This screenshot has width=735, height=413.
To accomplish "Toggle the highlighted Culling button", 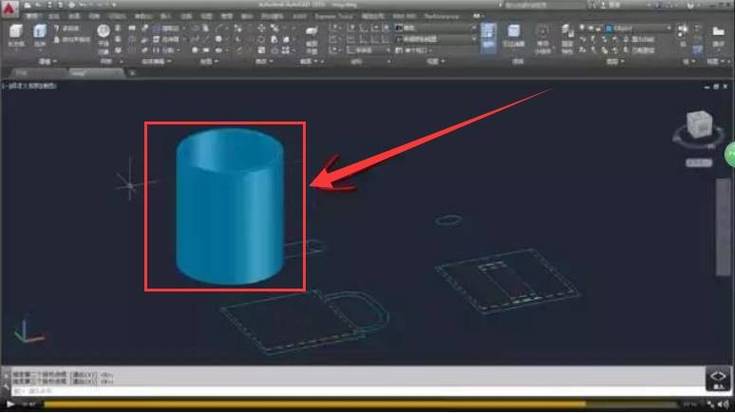I will point(488,38).
